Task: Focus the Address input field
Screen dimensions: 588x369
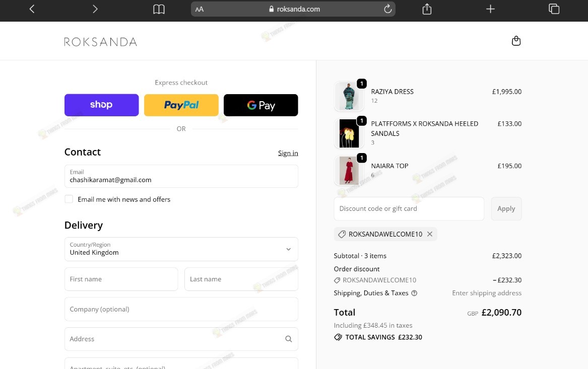Action: coord(181,339)
